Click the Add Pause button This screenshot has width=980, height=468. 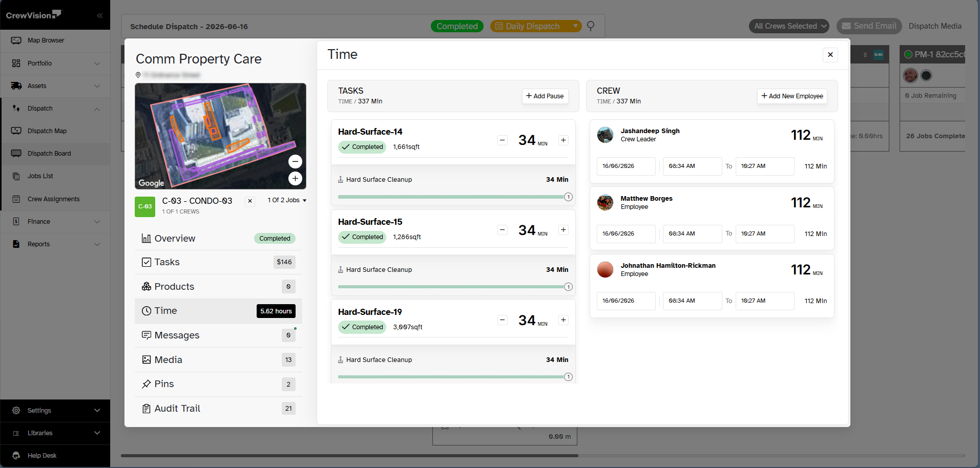(545, 96)
